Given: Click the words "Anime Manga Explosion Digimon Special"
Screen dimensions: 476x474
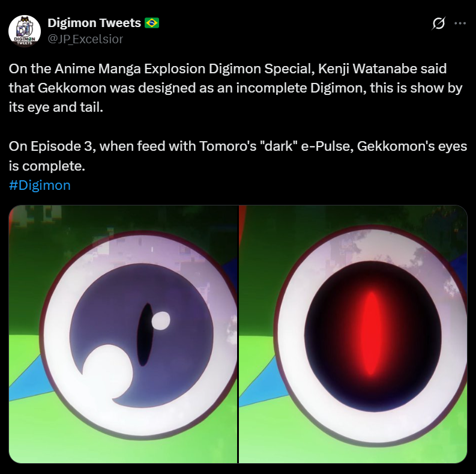Looking at the screenshot, I should click(x=184, y=68).
